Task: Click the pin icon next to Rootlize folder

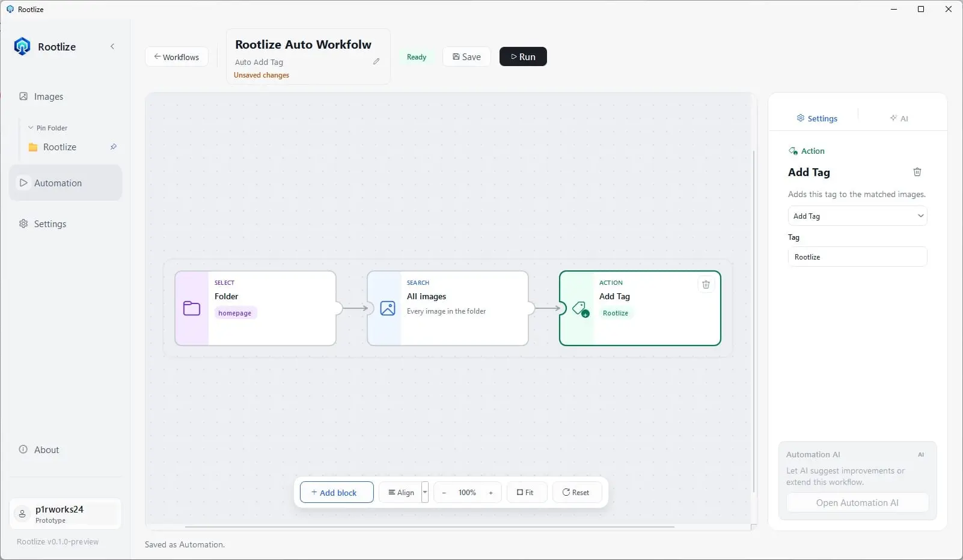Action: [x=113, y=147]
